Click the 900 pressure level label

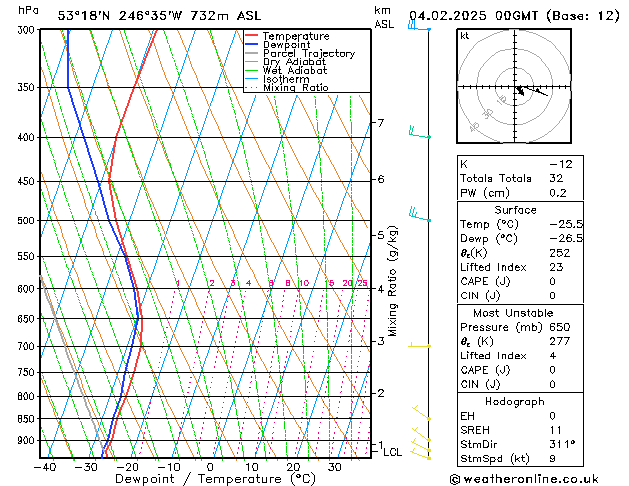pyautogui.click(x=28, y=441)
